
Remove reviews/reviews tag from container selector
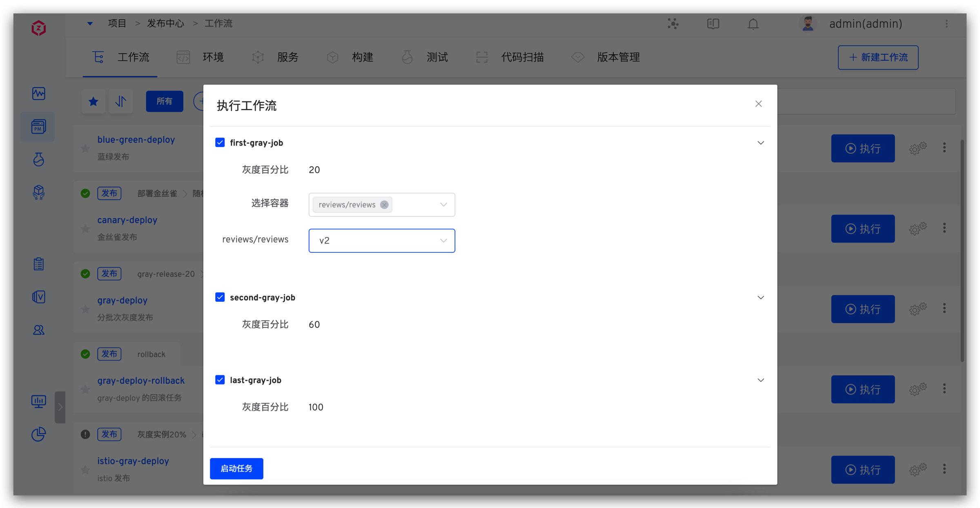(384, 205)
